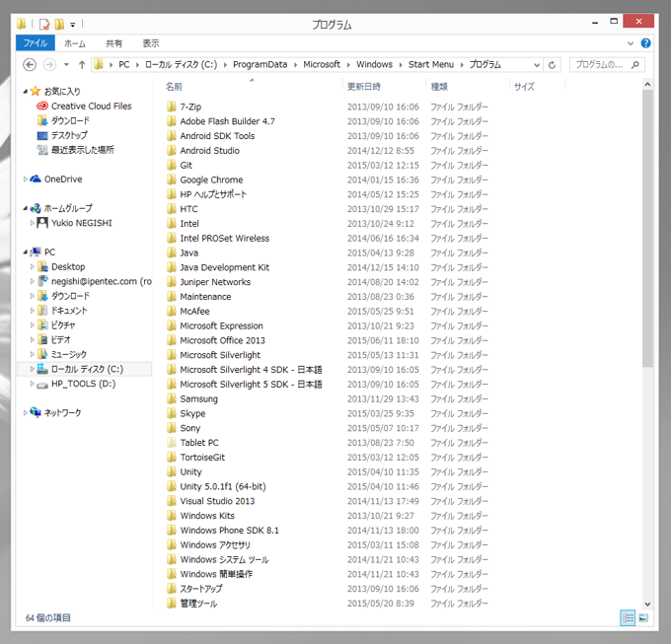Open the 表示 ribbon tab
Image resolution: width=671 pixels, height=644 pixels.
[x=151, y=43]
